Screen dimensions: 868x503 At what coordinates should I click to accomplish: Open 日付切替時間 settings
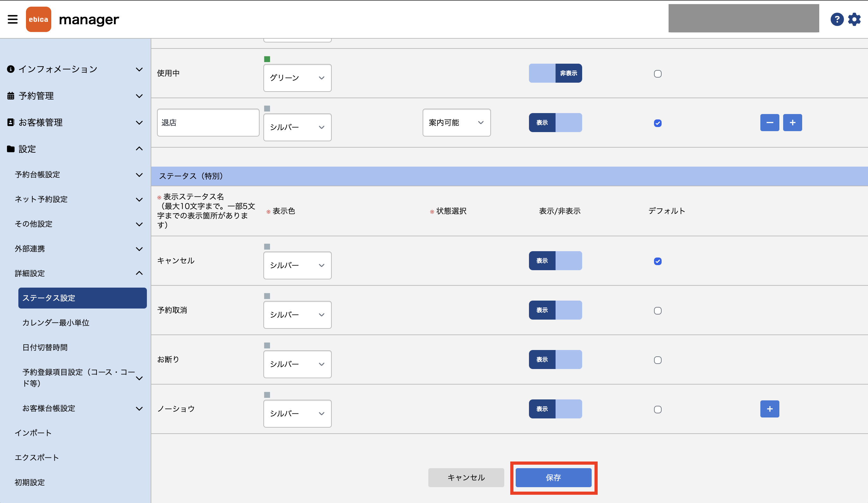[45, 347]
